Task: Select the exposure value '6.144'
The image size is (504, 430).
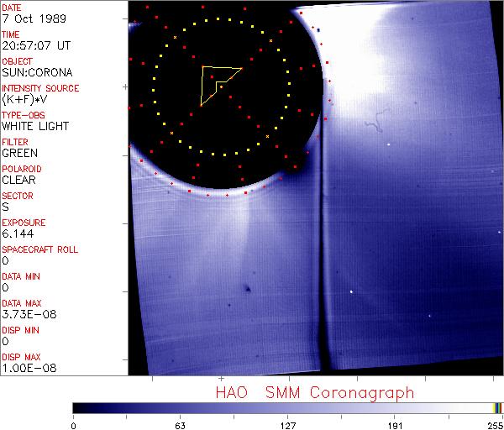Action: click(16, 233)
